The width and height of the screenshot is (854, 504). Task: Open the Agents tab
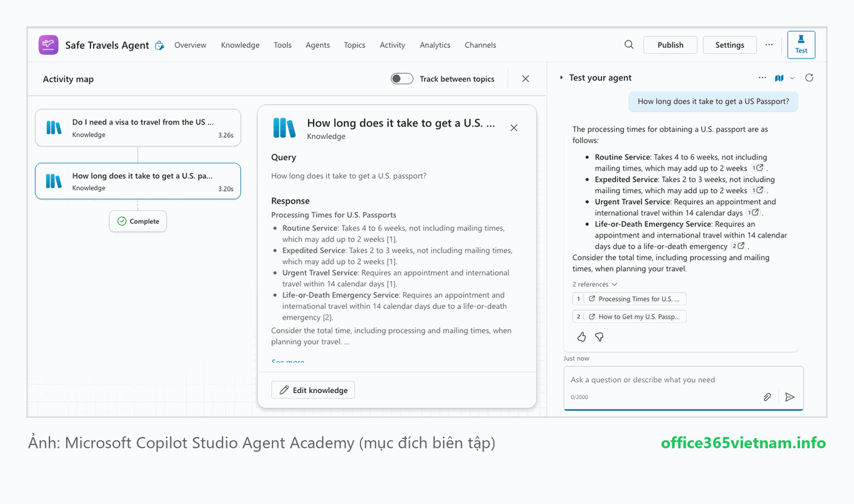click(x=318, y=45)
